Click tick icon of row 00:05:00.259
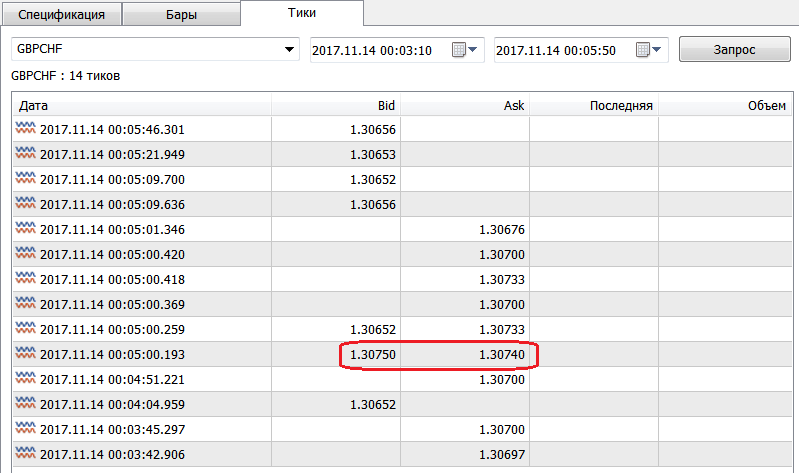 click(25, 328)
